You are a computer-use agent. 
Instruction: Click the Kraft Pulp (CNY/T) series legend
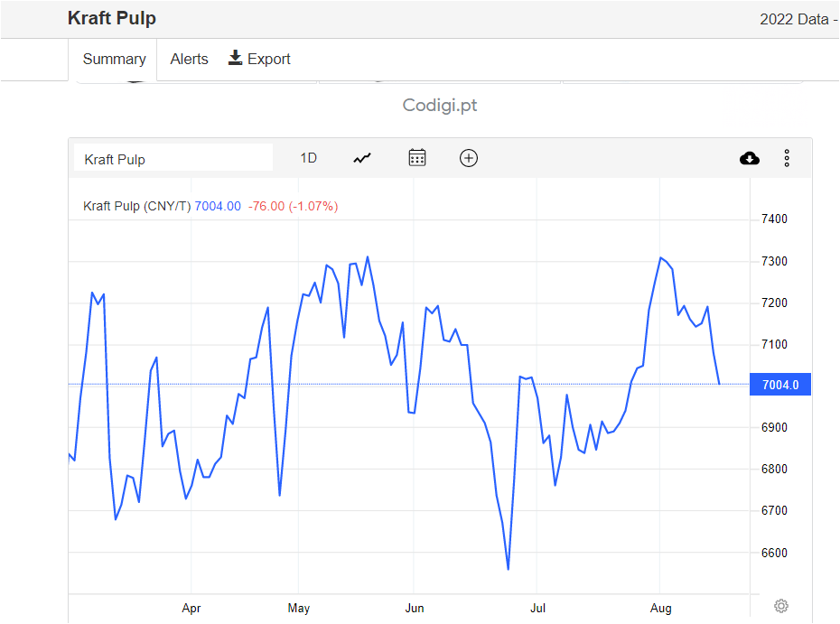tap(137, 206)
